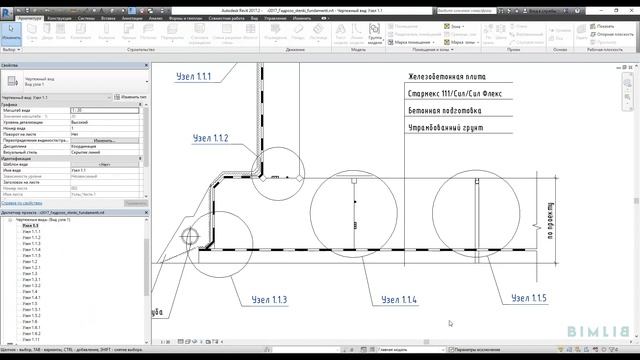Click the Марка зоны area tag tool
This screenshot has height=360, width=640.
click(459, 42)
